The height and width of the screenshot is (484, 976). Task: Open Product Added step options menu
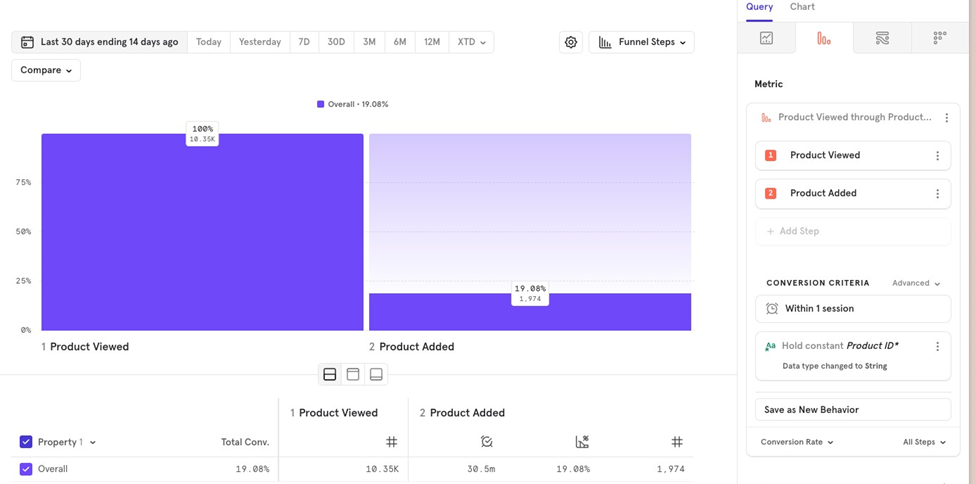[937, 194]
